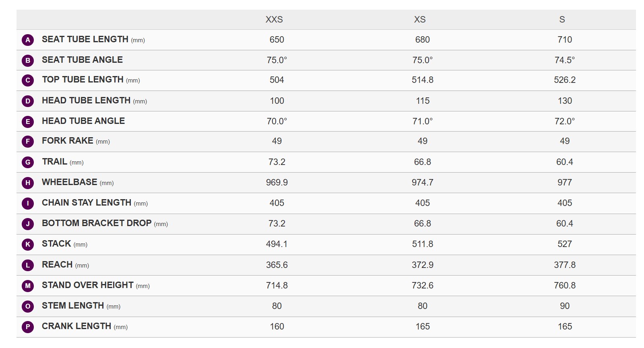
Task: Select the C marker for Top Tube Length
Action: [28, 80]
